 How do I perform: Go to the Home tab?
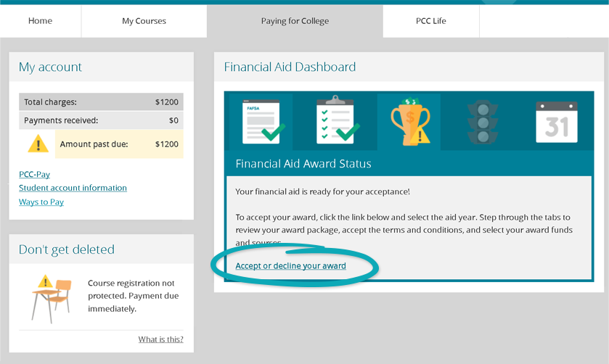tap(41, 21)
